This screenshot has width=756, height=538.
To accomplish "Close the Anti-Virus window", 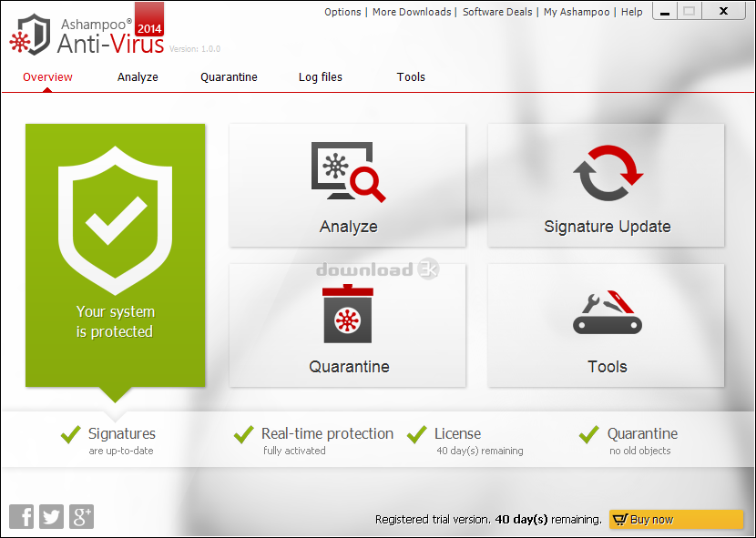I will [x=723, y=11].
